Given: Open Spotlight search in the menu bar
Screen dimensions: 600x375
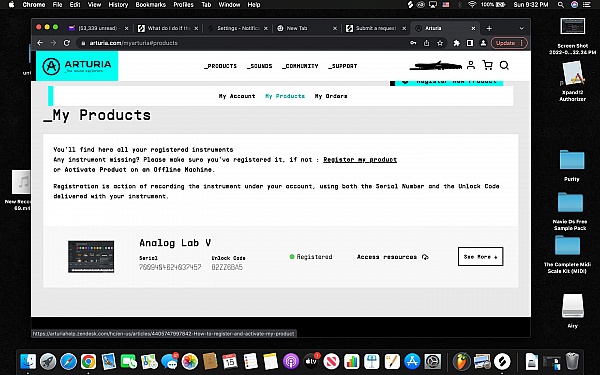Looking at the screenshot, I should pyautogui.click(x=561, y=5).
